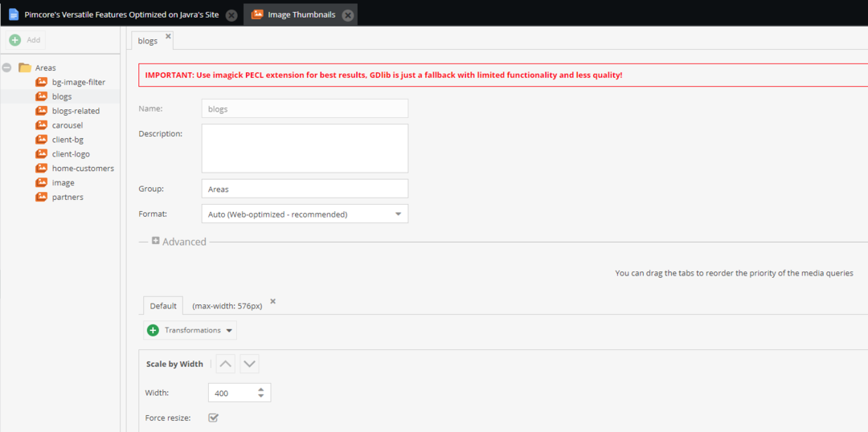Collapse the Areas tree group
The image size is (868, 432).
6,67
